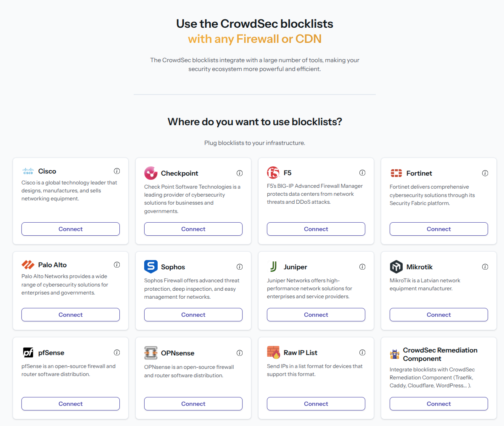Connect the pfSense integration
Viewport: 504px width, 426px height.
[70, 403]
